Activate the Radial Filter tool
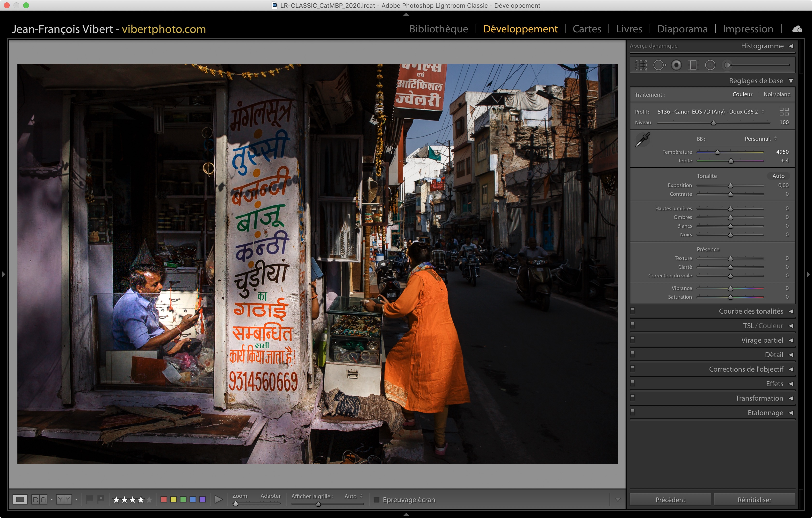The height and width of the screenshot is (518, 812). (x=710, y=65)
